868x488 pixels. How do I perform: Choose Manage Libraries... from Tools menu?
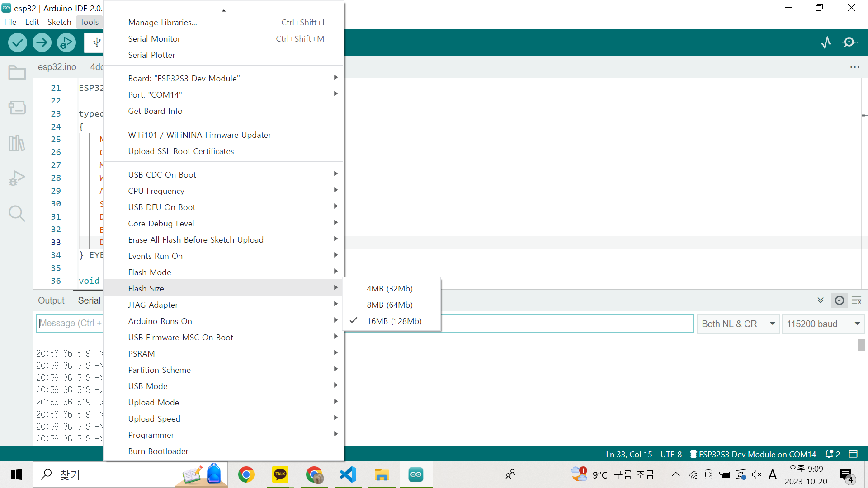(224, 22)
